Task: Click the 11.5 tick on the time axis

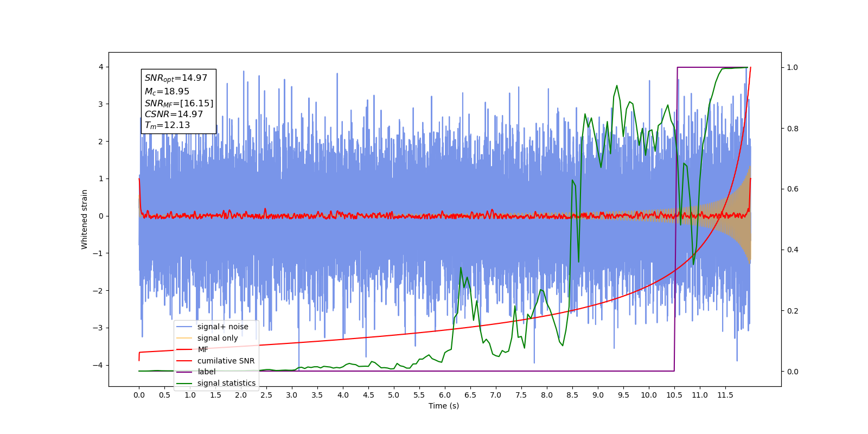Action: (x=725, y=395)
